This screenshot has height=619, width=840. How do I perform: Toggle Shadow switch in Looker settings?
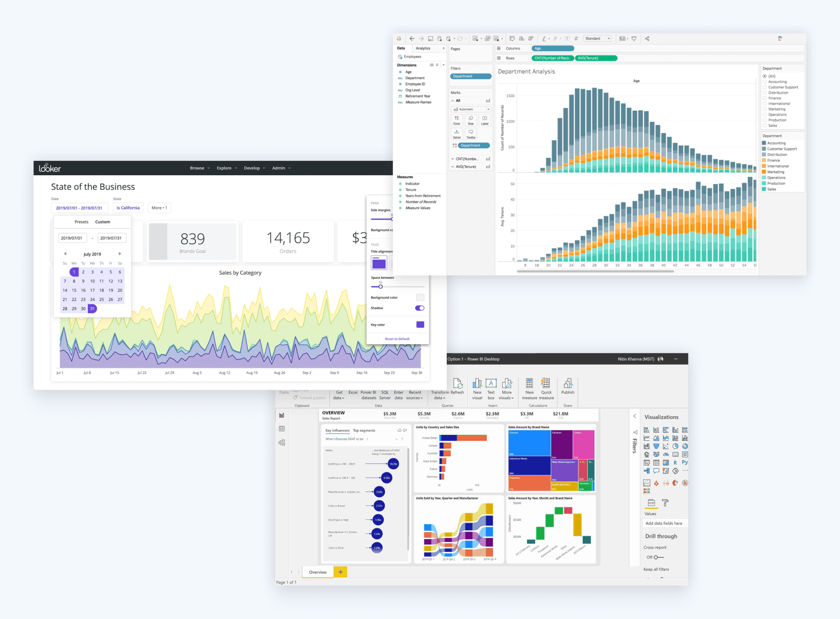[x=419, y=308]
